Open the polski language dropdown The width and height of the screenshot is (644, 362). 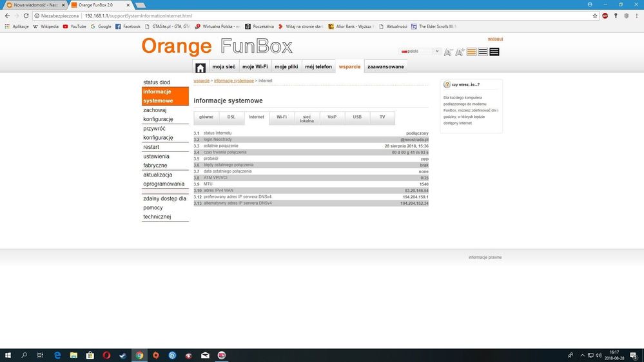click(x=420, y=52)
